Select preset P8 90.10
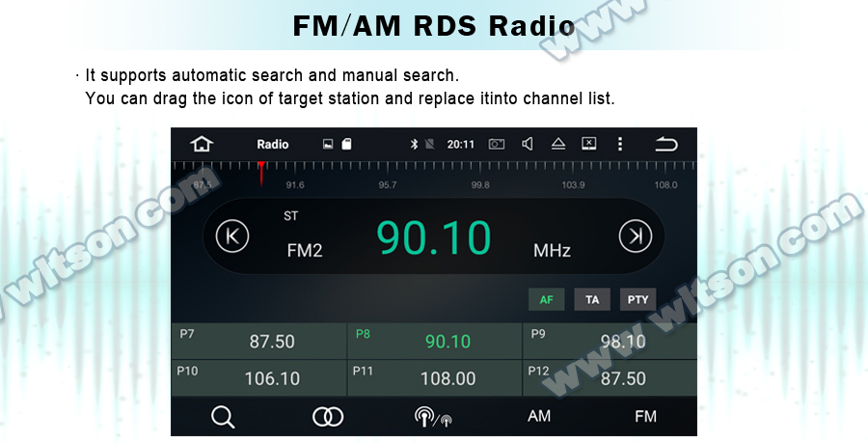This screenshot has width=868, height=443. click(x=435, y=341)
